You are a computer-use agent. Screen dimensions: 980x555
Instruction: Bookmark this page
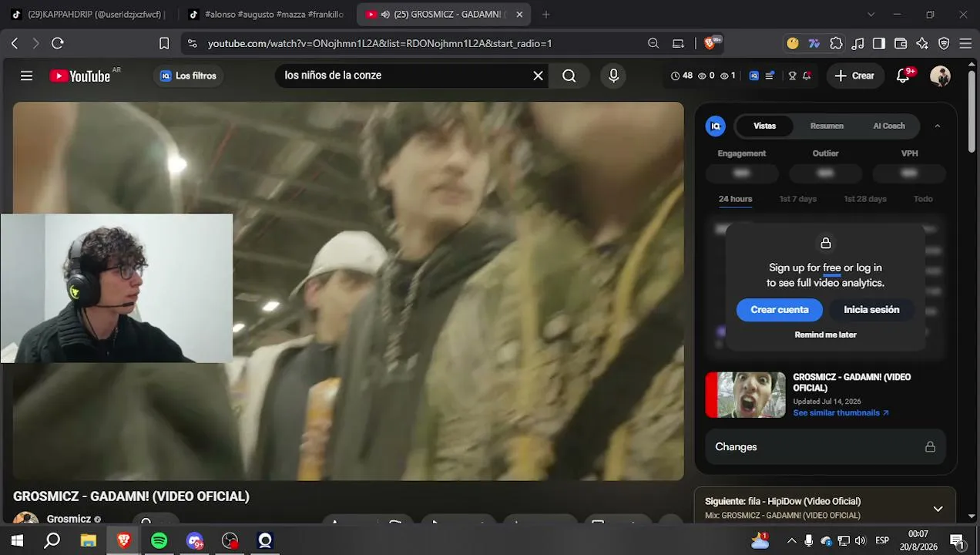(164, 43)
